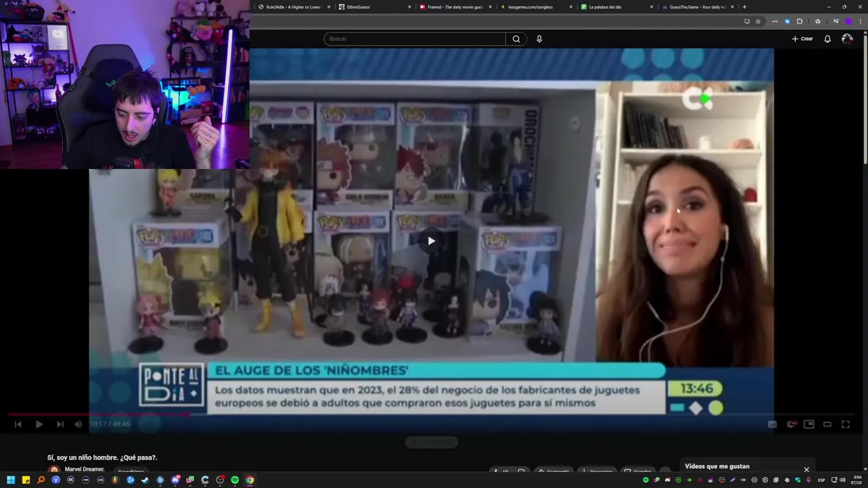Viewport: 868px width, 488px height.
Task: Open the taskbar clock showing 0:04
Action: pos(856,480)
